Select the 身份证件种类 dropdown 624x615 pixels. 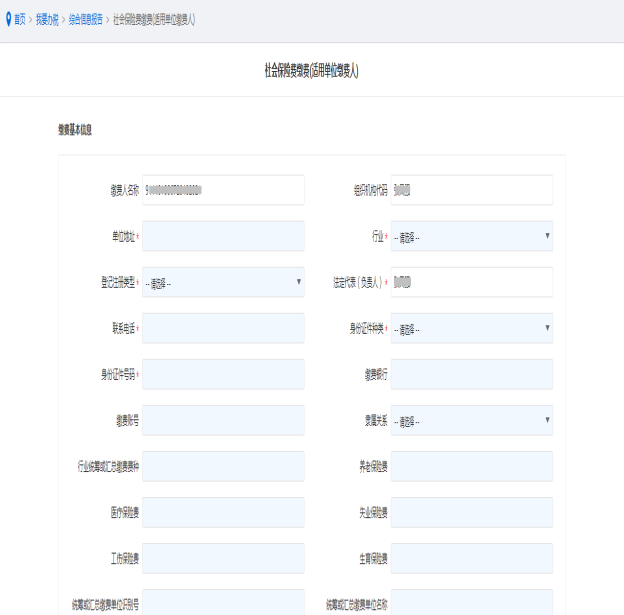point(471,328)
